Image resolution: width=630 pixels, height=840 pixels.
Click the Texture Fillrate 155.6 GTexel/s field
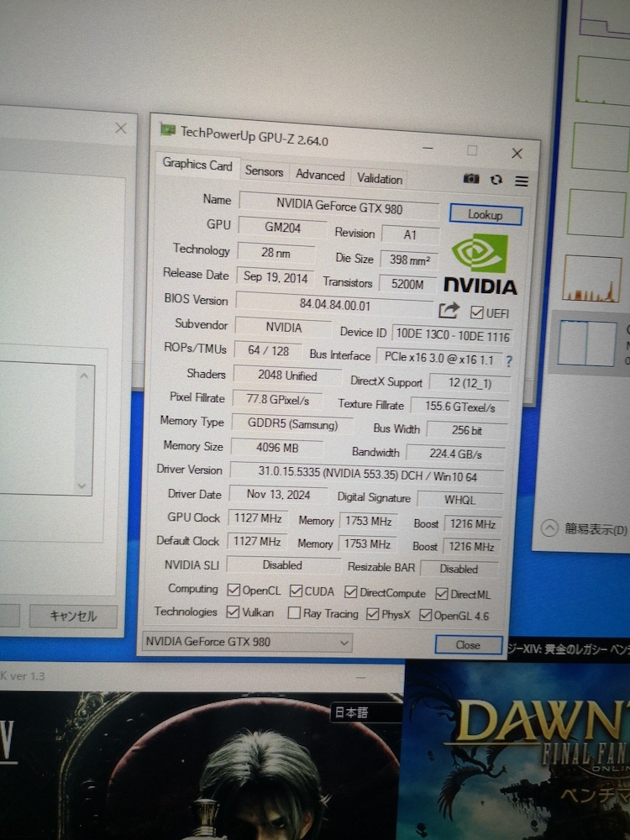point(459,407)
